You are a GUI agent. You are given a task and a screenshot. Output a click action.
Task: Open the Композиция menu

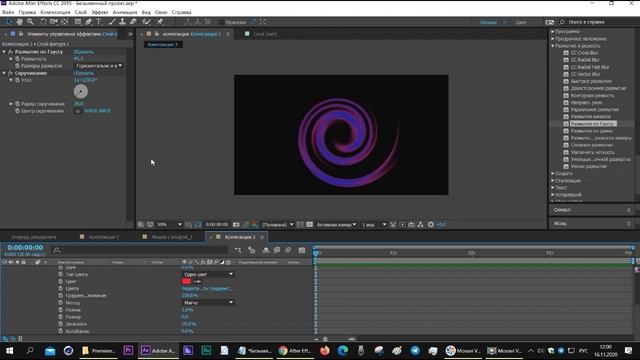pyautogui.click(x=55, y=12)
